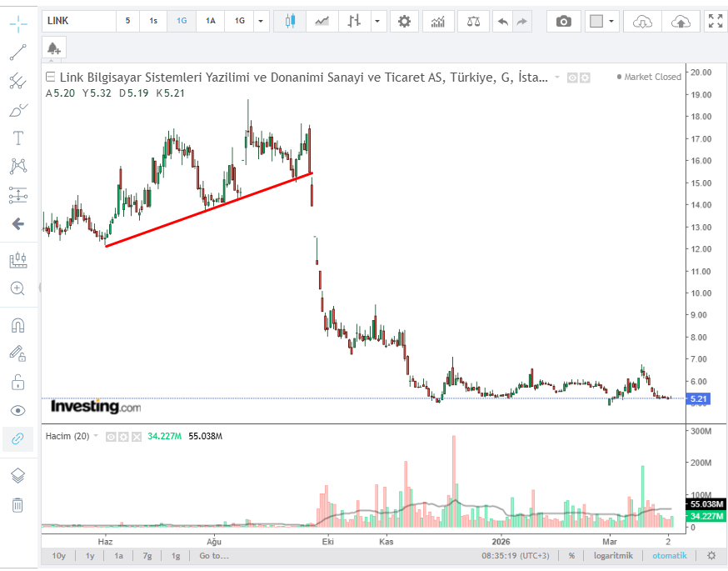The width and height of the screenshot is (728, 571).
Task: Click the add alert bell icon
Action: click(54, 48)
